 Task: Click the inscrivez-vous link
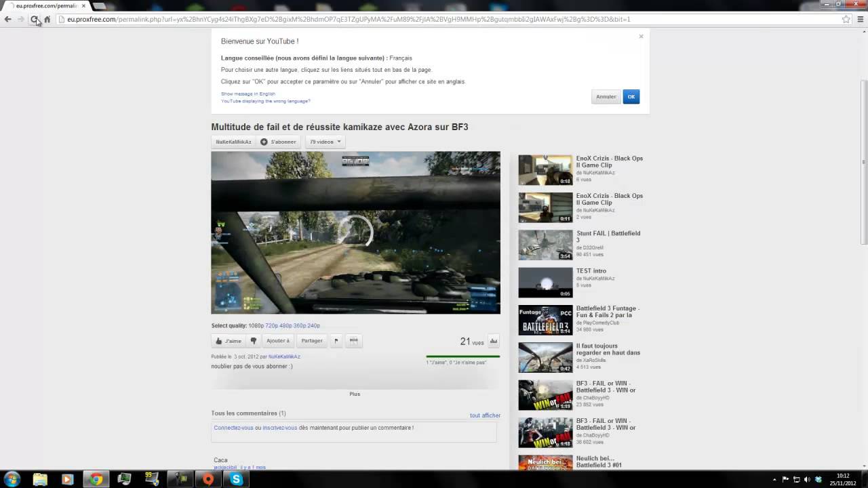(280, 428)
